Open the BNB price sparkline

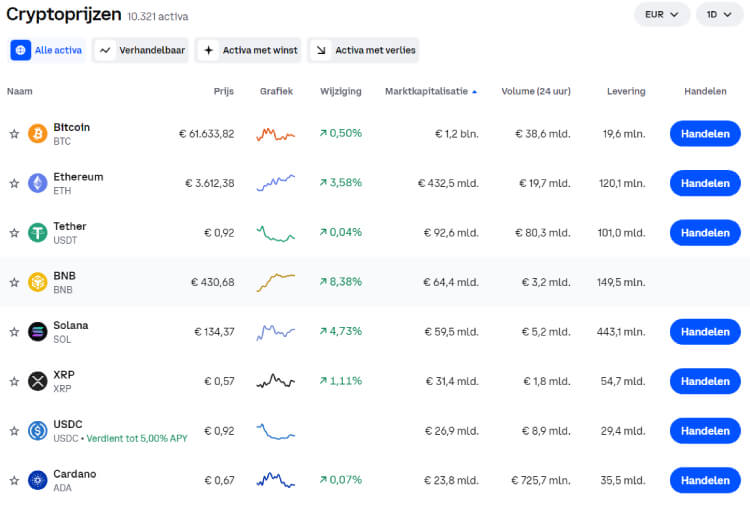click(276, 282)
